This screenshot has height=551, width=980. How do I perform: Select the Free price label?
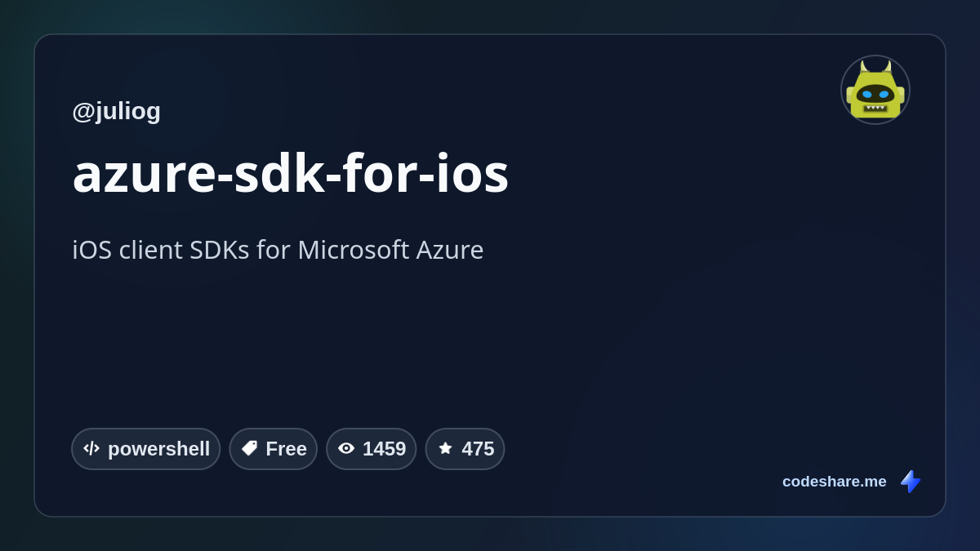(286, 449)
